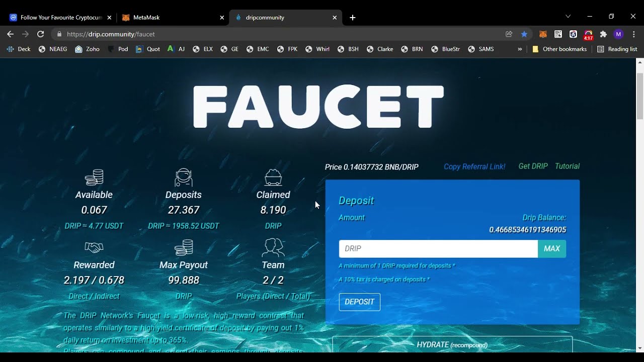Screen dimensions: 644x362
Task: Open the Pod bookmark
Action: tap(118, 49)
